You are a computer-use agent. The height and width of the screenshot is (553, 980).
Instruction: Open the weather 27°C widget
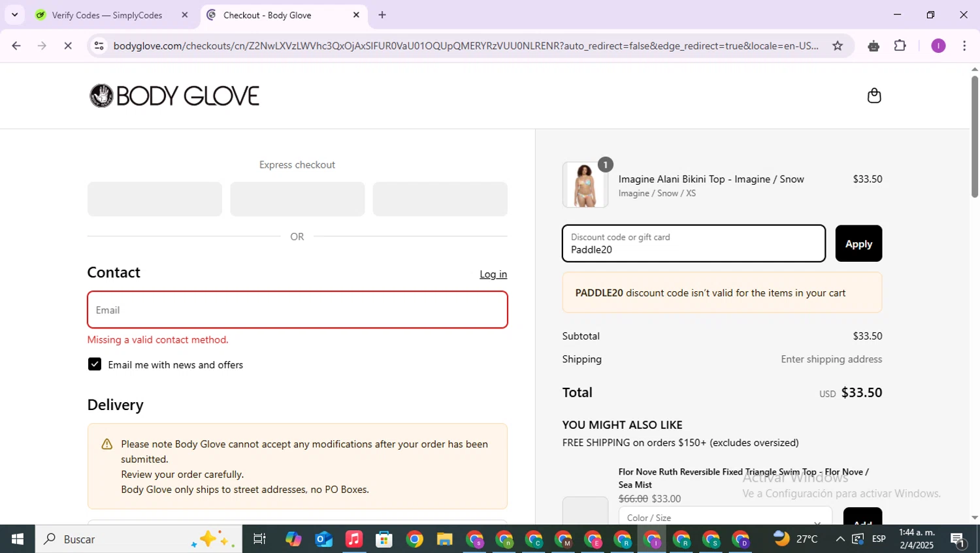point(796,539)
